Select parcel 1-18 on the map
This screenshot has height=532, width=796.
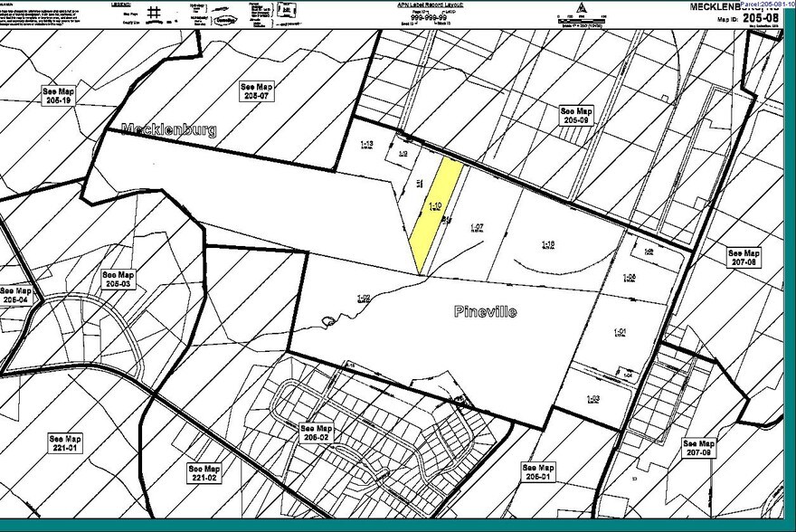pos(548,245)
